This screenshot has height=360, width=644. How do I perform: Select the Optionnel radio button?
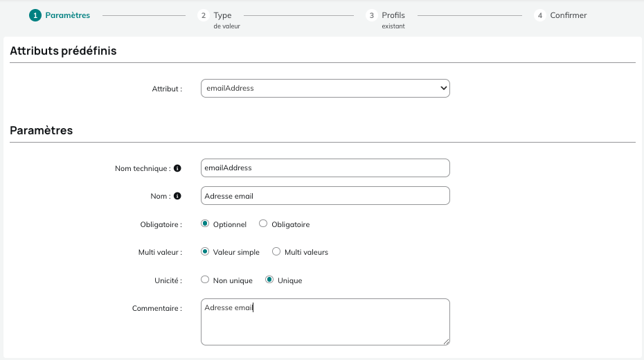pyautogui.click(x=205, y=224)
